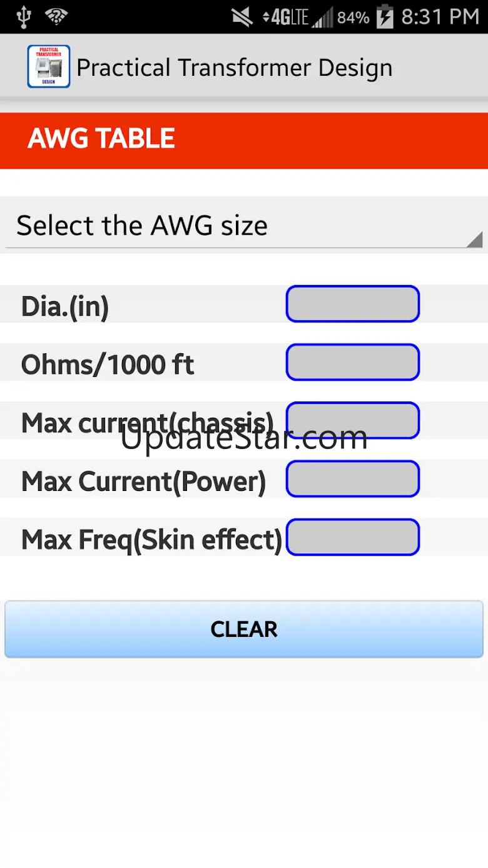Tap the 8:31 PM clock
Screen dimensions: 488x868
click(x=440, y=17)
